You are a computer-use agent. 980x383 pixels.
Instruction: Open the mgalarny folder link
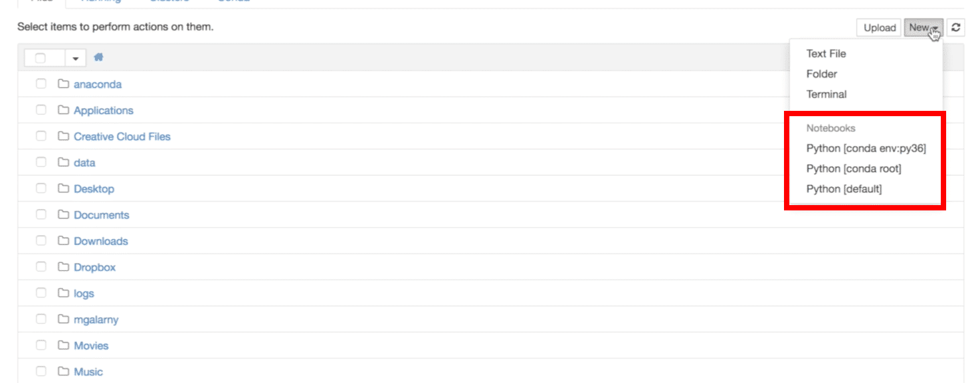96,320
